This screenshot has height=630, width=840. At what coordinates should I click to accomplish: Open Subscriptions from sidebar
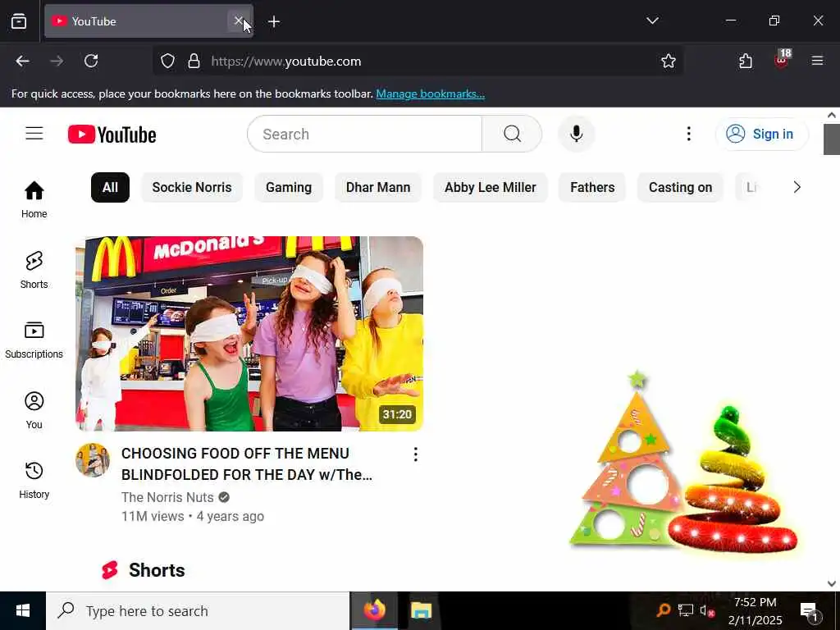(x=34, y=340)
